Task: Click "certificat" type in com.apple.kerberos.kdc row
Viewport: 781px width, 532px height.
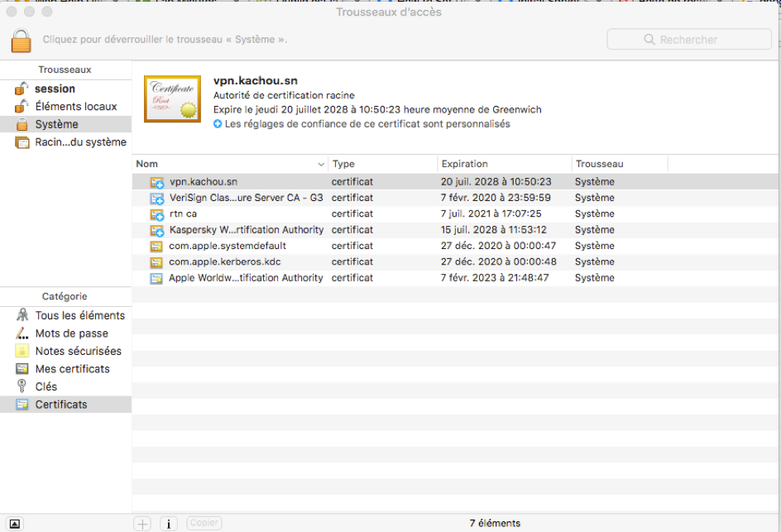Action: [x=352, y=261]
